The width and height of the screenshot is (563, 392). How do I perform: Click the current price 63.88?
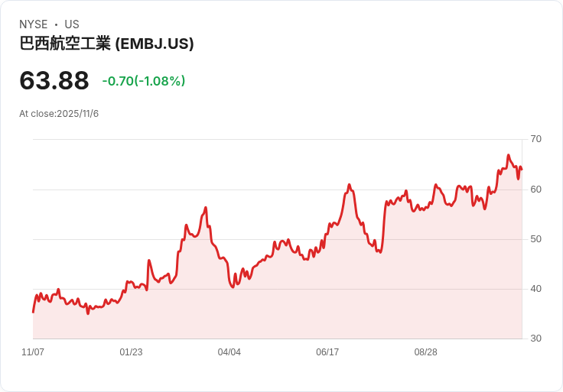54,80
